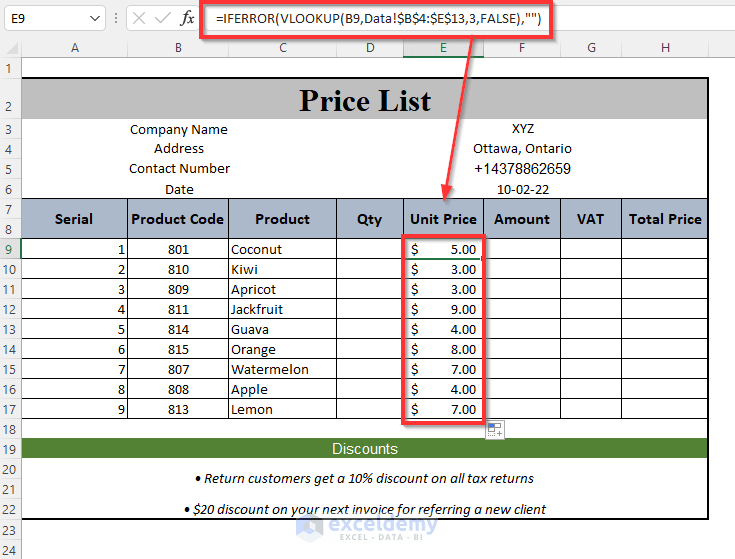Viewport: 735px width, 559px height.
Task: Select column E header
Action: click(x=443, y=48)
